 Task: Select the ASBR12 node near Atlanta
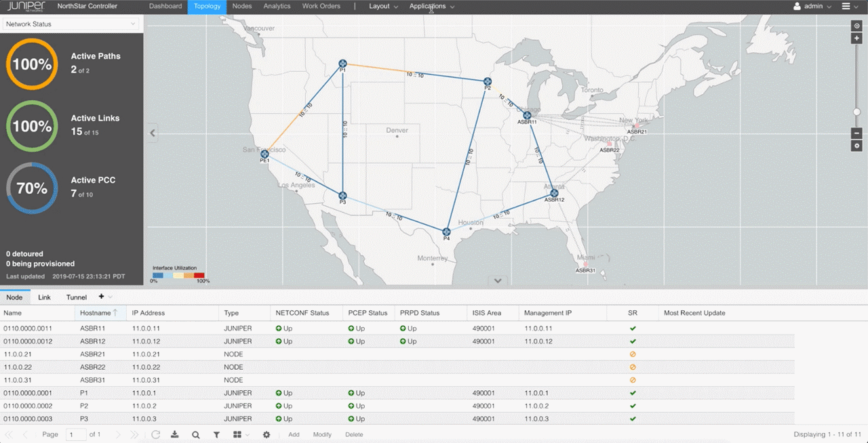pos(554,193)
